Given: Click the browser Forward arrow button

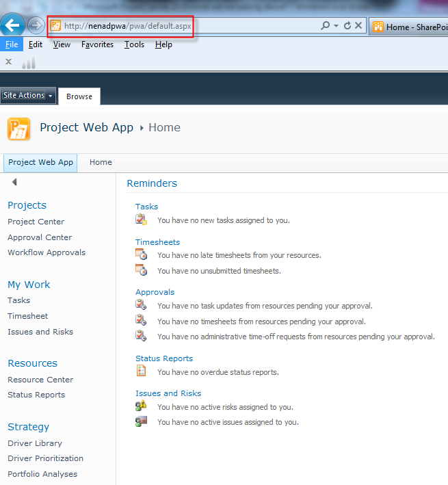Looking at the screenshot, I should (x=36, y=26).
